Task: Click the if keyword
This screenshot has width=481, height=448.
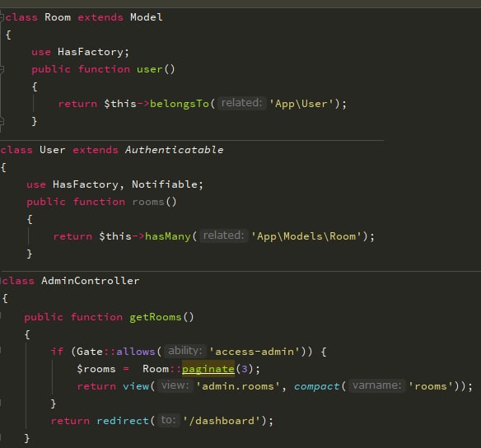Action: coord(57,352)
